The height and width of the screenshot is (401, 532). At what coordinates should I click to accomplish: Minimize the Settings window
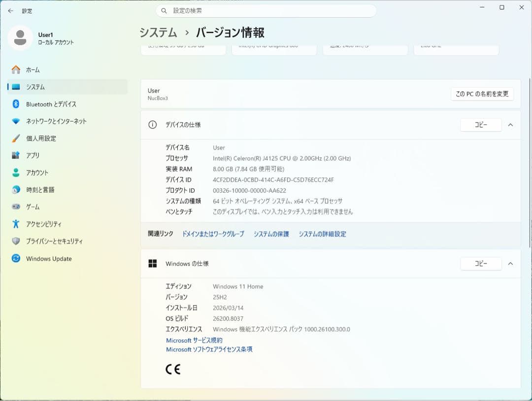(482, 7)
